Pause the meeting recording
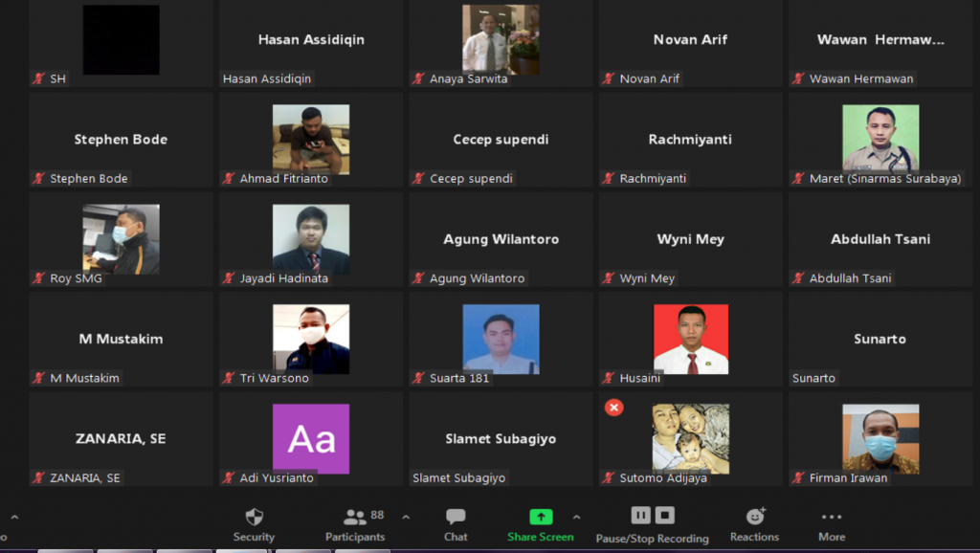This screenshot has height=553, width=980. click(x=640, y=516)
